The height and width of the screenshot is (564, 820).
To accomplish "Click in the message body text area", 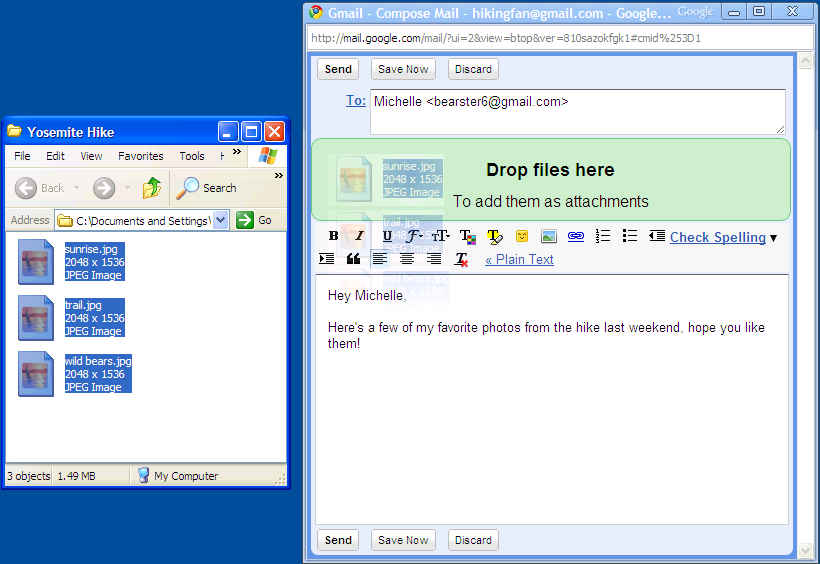I will 552,399.
